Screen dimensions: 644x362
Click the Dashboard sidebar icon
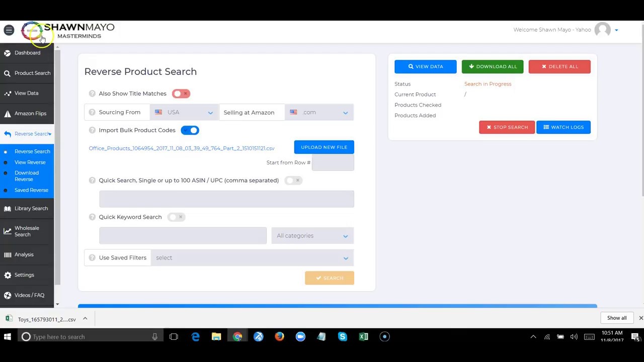tap(8, 53)
